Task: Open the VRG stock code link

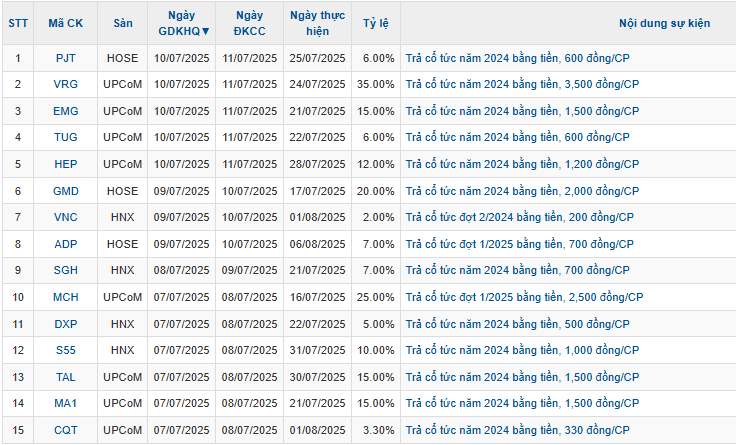Action: [66, 84]
